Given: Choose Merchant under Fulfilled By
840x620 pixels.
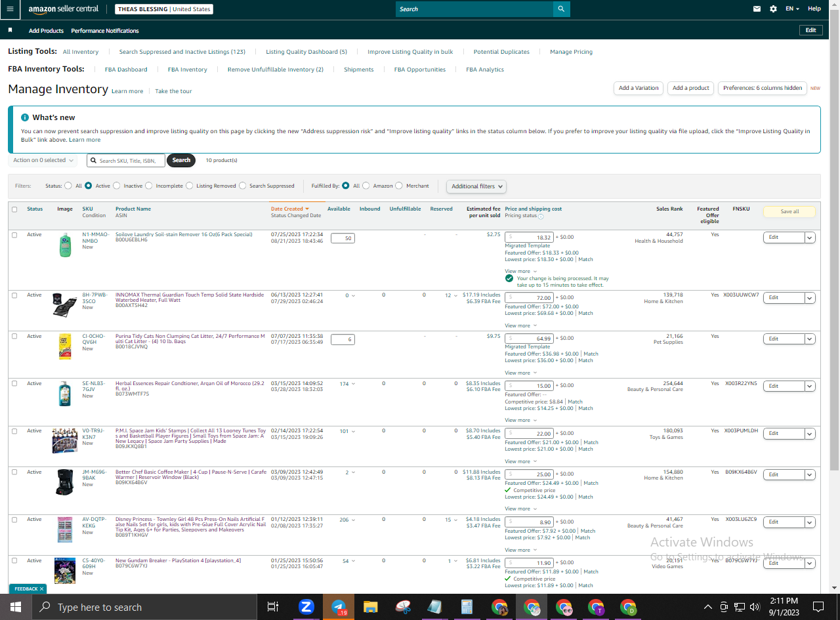Looking at the screenshot, I should coord(399,186).
